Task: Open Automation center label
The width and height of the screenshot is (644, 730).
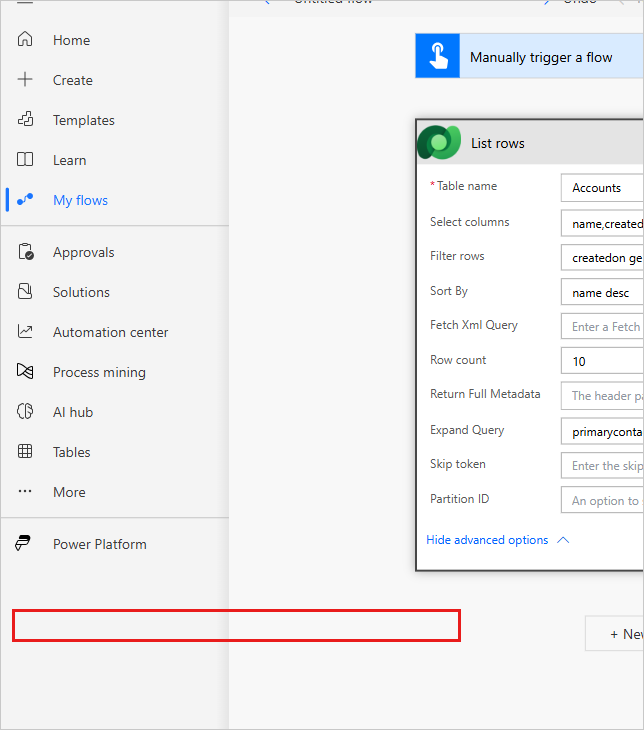Action: click(x=110, y=332)
